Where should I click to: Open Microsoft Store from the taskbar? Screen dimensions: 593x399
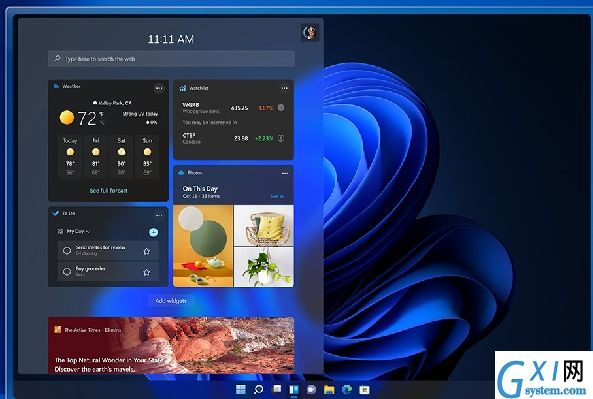(364, 390)
